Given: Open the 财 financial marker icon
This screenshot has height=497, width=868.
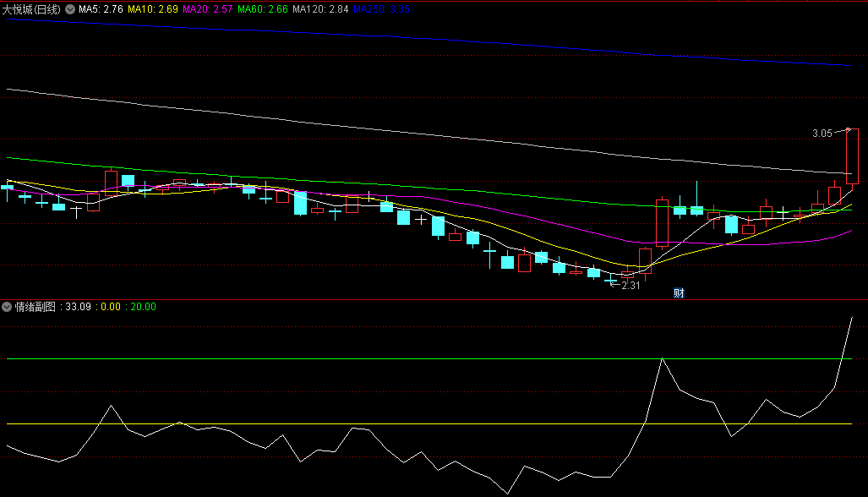Looking at the screenshot, I should coord(679,293).
